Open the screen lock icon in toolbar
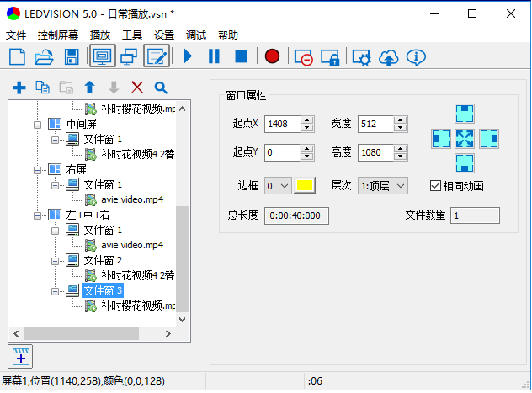 329,57
